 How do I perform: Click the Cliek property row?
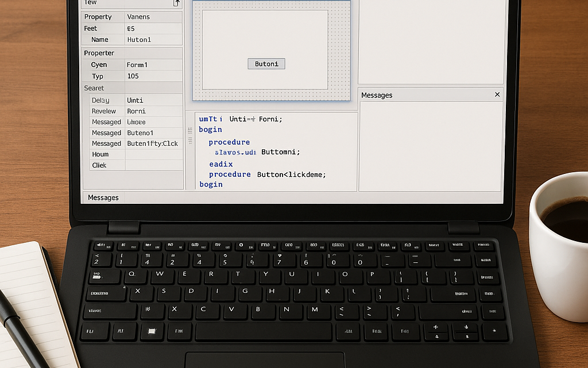click(x=136, y=165)
